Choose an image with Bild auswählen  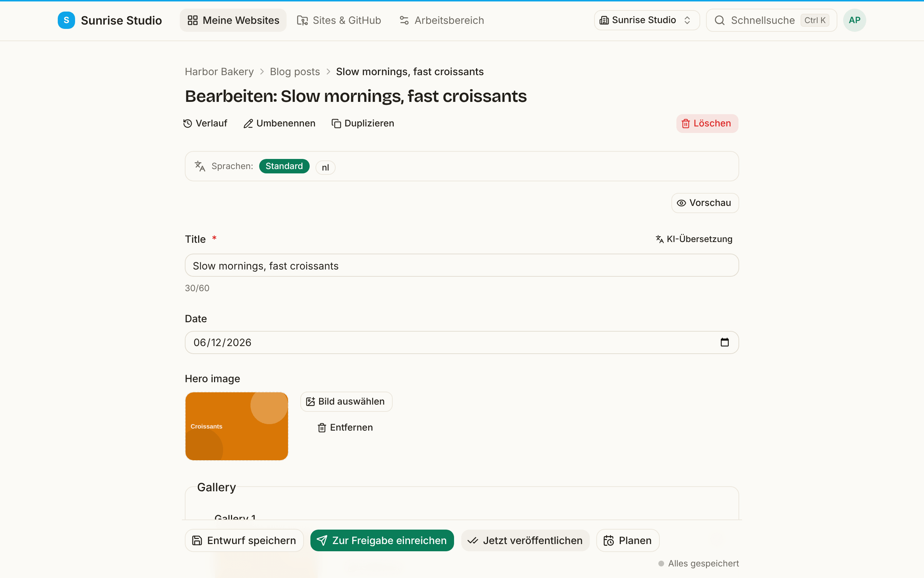coord(346,401)
